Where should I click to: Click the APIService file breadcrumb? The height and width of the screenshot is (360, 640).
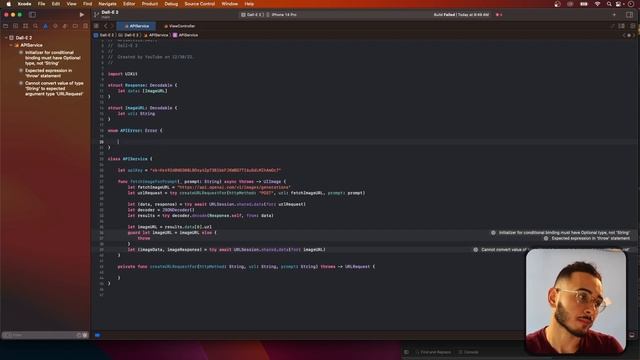click(156, 35)
